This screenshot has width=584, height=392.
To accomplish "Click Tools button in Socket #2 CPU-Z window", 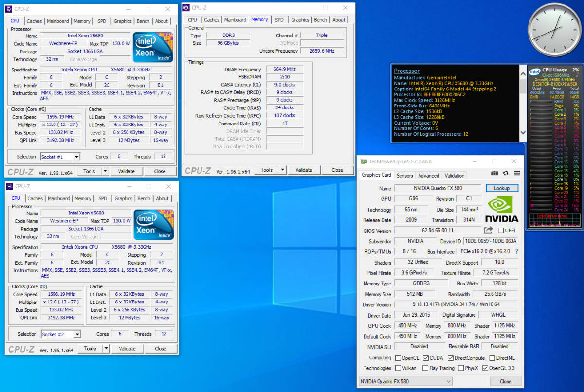I will coord(90,348).
